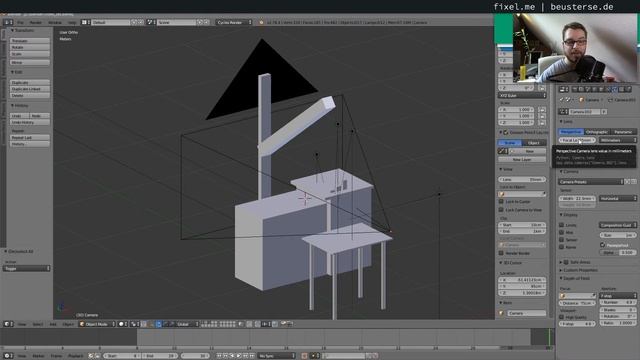Select the translate manipulator icon in 3D header
Image resolution: width=640 pixels, height=360 pixels.
159,324
